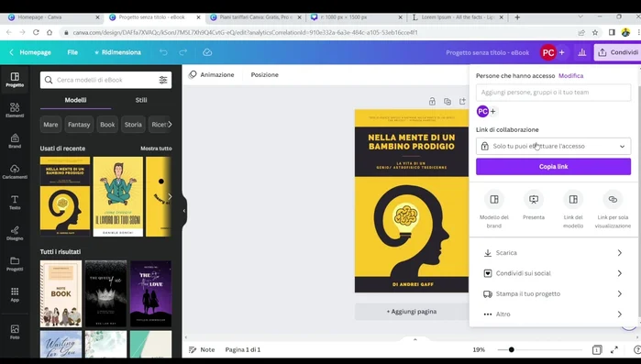Screen dimensions: 641x364
Task: Open the Testo text panel
Action: (15, 203)
